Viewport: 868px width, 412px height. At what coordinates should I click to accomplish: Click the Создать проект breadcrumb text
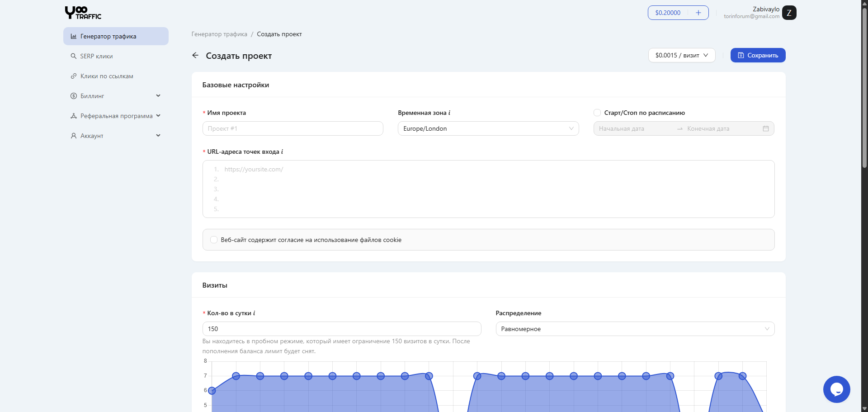coord(279,34)
